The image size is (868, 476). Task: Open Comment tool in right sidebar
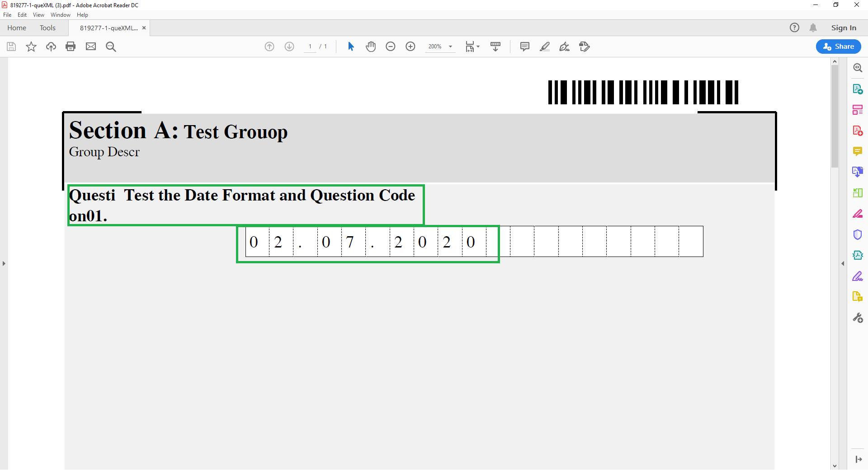click(x=858, y=151)
